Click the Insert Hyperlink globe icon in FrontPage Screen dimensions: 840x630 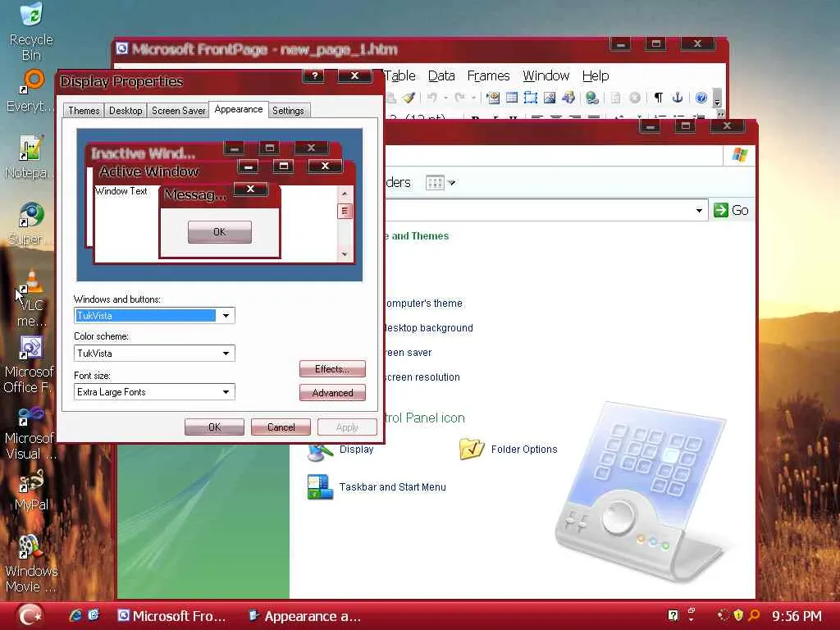591,98
